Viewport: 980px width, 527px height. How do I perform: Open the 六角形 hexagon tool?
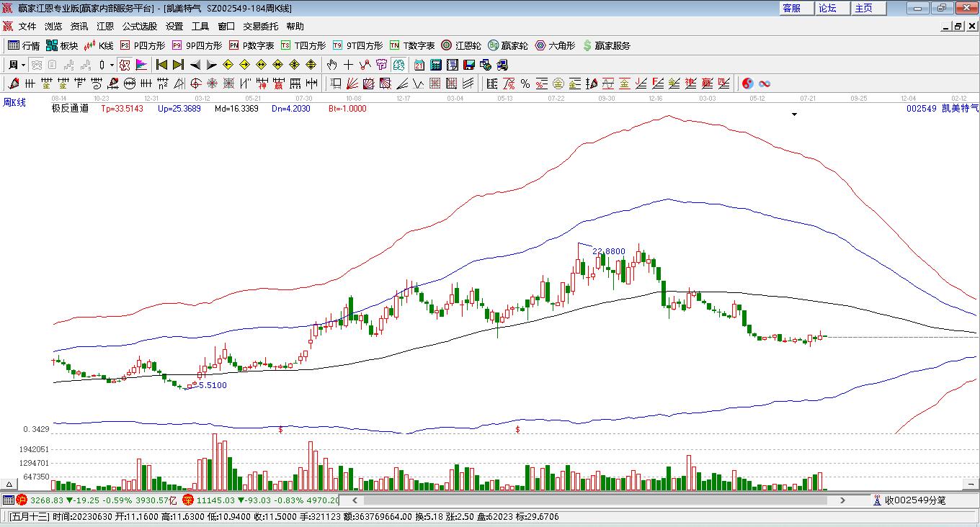pos(555,45)
